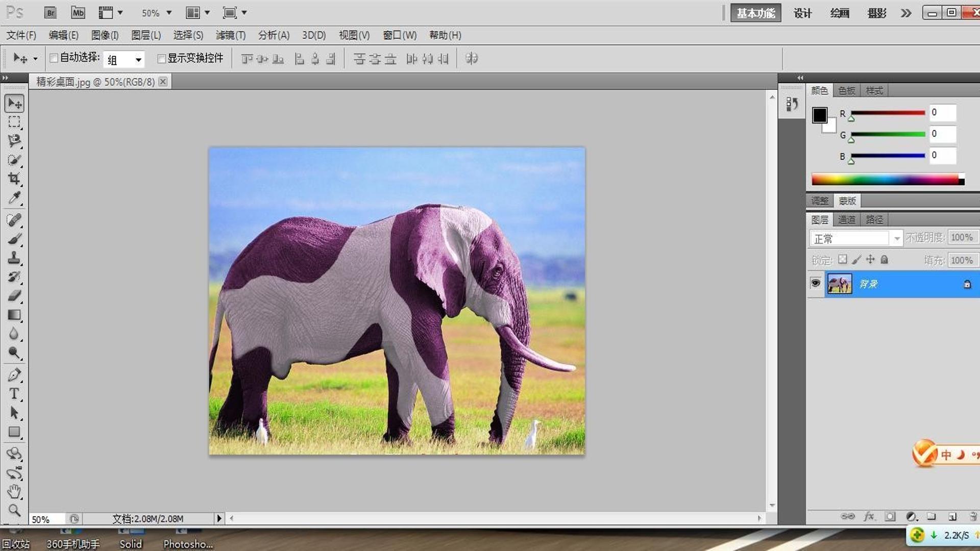Select the 基本功能 workspace
Screen dimensions: 980x551
click(x=755, y=13)
